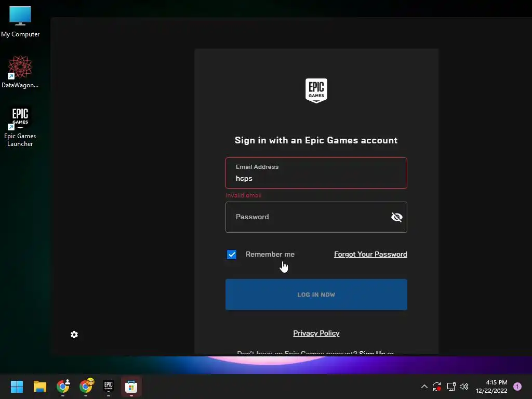
Task: Click Forgot Your Password link
Action: click(370, 254)
